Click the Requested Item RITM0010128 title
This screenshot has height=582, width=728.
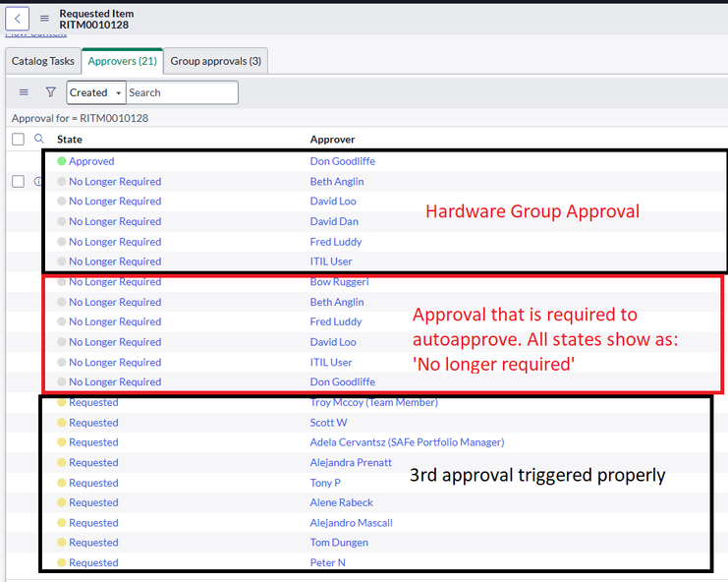pyautogui.click(x=96, y=20)
